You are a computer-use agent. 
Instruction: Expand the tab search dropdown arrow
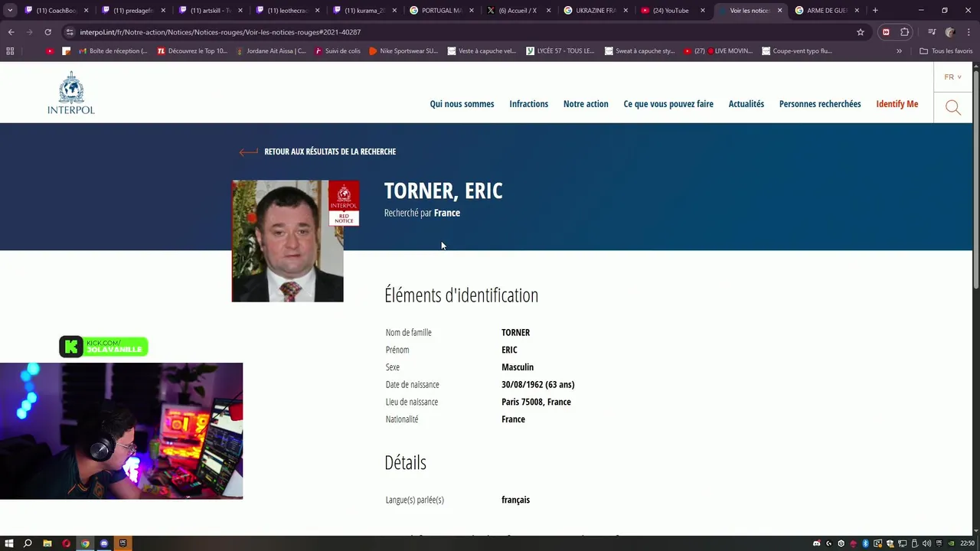tap(10, 11)
